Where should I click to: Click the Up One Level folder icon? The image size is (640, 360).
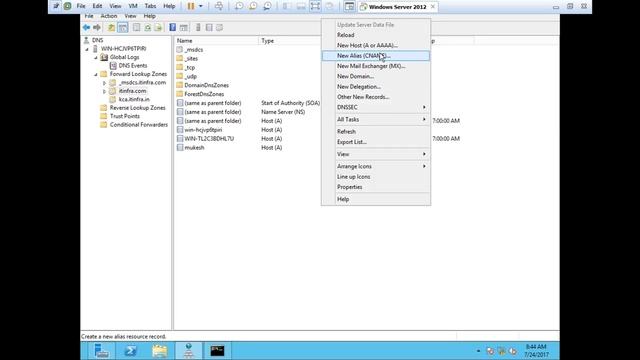[x=111, y=27]
